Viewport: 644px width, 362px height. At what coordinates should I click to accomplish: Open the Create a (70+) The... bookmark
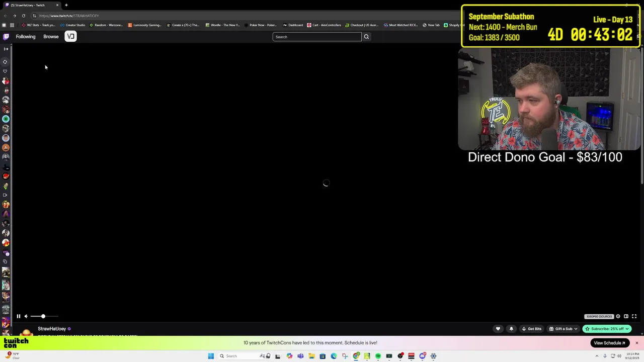pyautogui.click(x=184, y=25)
